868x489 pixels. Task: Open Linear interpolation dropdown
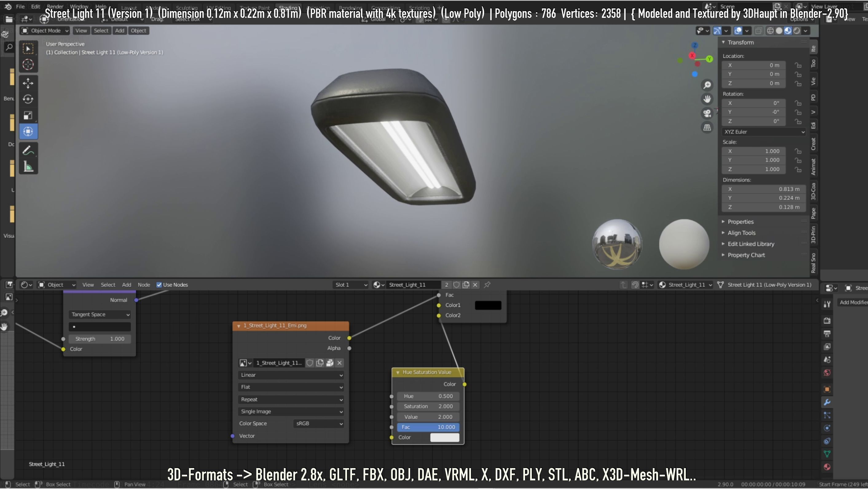coord(291,375)
